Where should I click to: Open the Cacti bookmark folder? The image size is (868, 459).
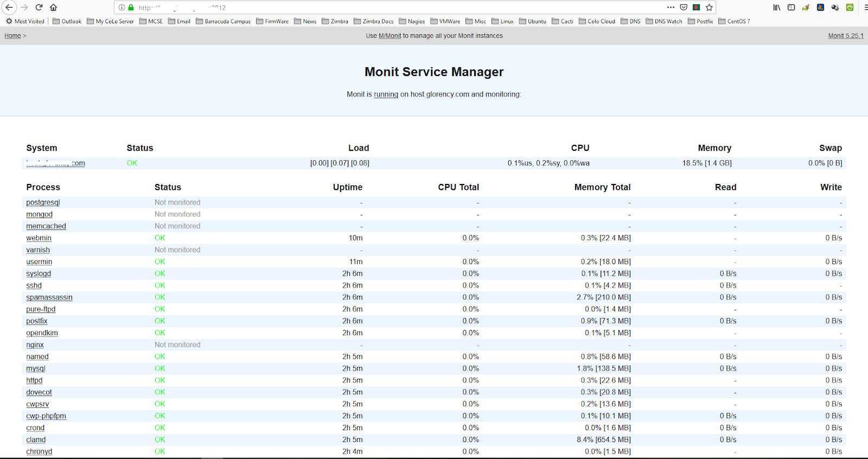pos(563,21)
